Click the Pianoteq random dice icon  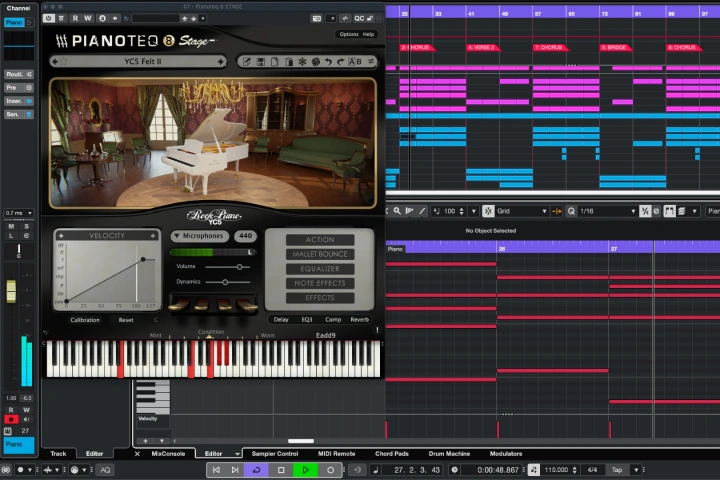pyautogui.click(x=315, y=62)
